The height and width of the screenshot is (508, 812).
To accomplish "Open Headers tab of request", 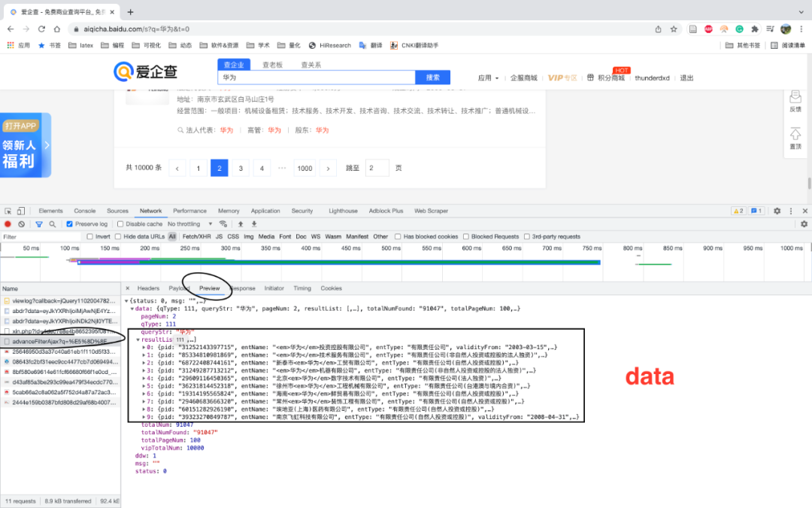I will pyautogui.click(x=148, y=288).
